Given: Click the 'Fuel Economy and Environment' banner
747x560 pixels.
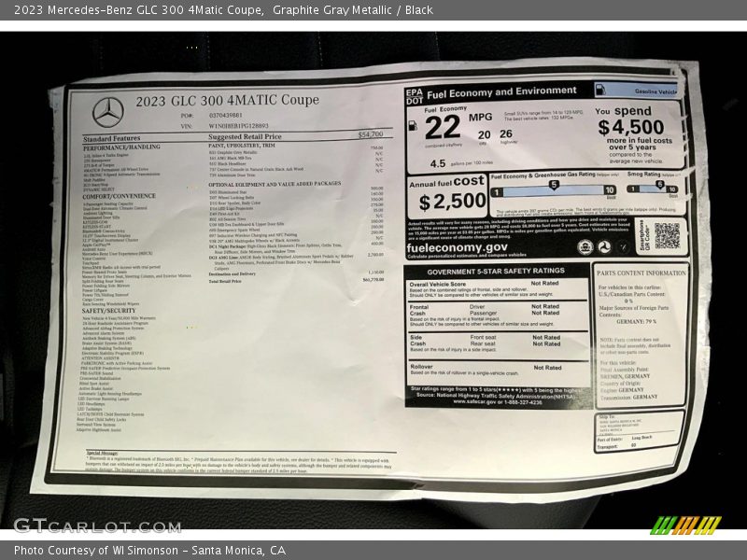Looking at the screenshot, I should tap(501, 92).
